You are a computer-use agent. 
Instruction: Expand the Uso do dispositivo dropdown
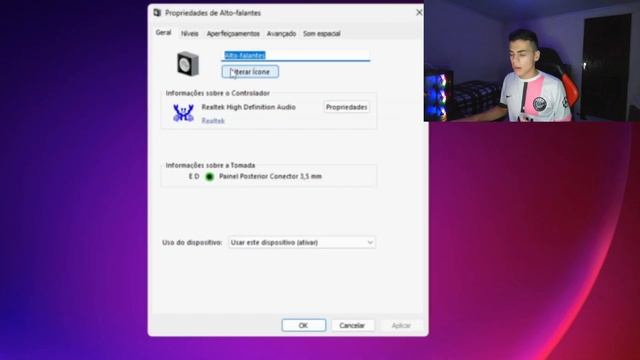coord(302,242)
